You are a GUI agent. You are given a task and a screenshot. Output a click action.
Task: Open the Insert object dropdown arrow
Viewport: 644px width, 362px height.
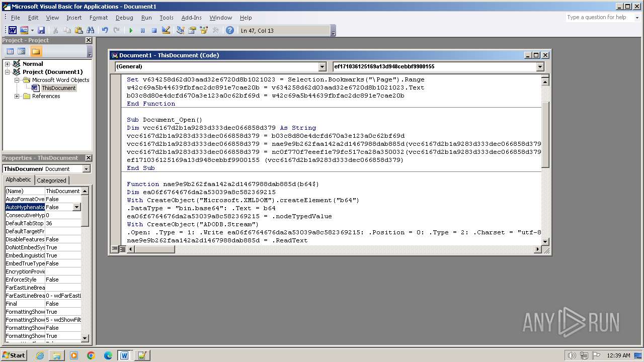[x=32, y=30]
